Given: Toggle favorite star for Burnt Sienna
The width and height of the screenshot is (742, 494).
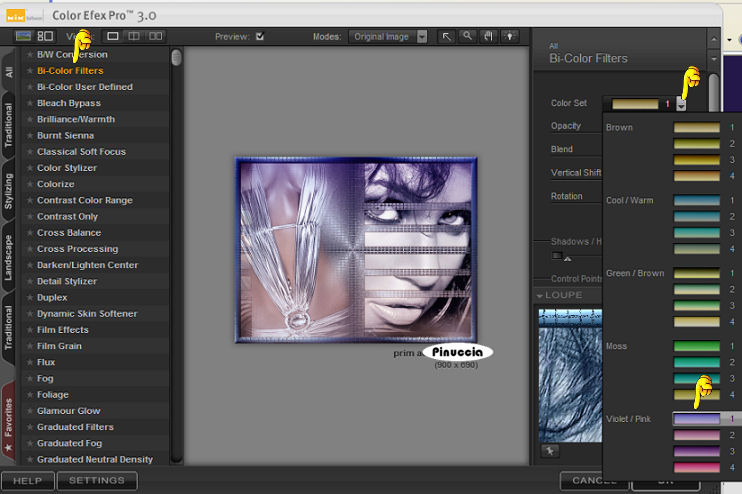Looking at the screenshot, I should click(30, 135).
